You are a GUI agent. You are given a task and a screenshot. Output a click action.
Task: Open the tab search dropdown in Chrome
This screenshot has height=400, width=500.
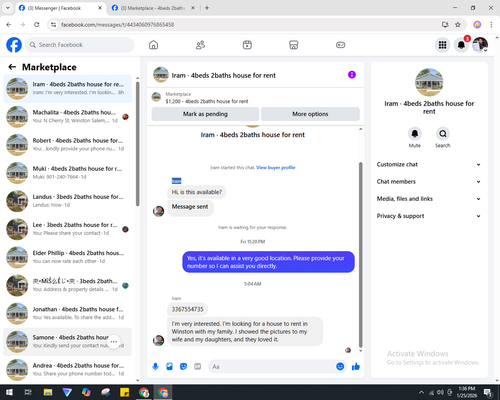(8, 8)
